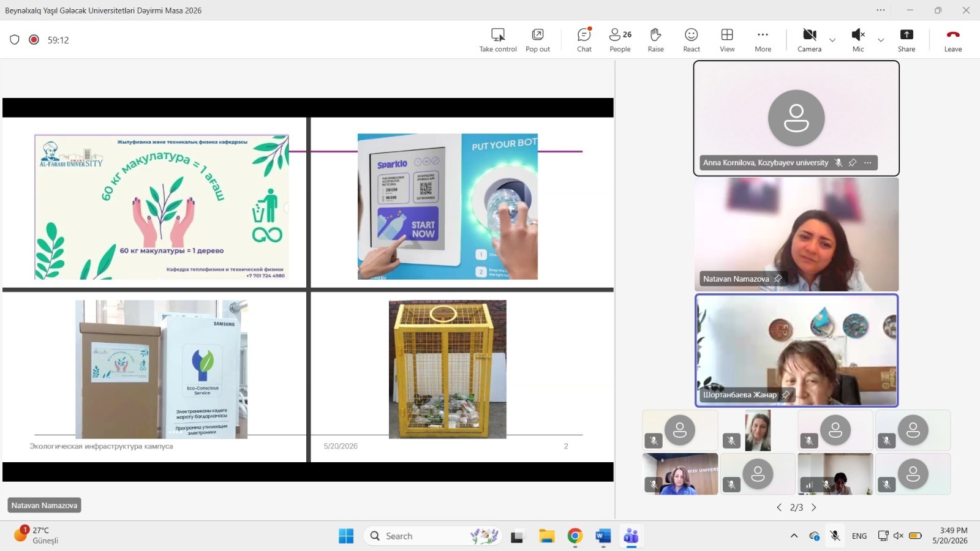Share your screen
The height and width of the screenshot is (551, 980).
907,40
